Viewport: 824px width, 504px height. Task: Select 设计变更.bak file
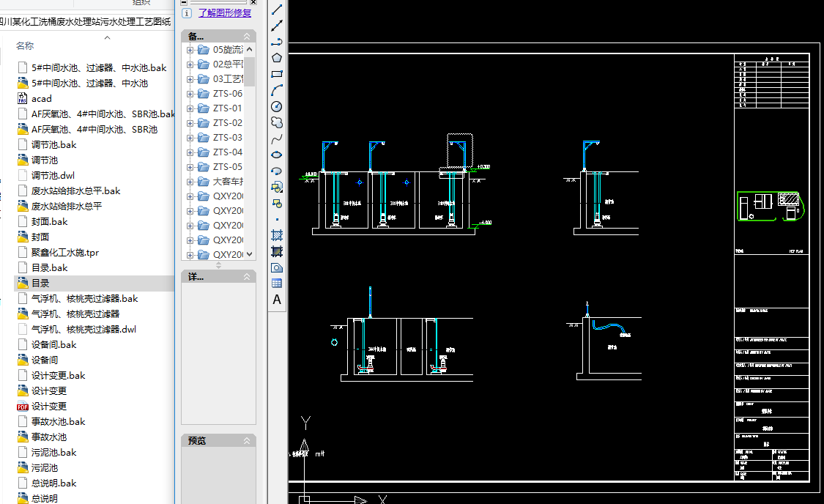tap(59, 375)
